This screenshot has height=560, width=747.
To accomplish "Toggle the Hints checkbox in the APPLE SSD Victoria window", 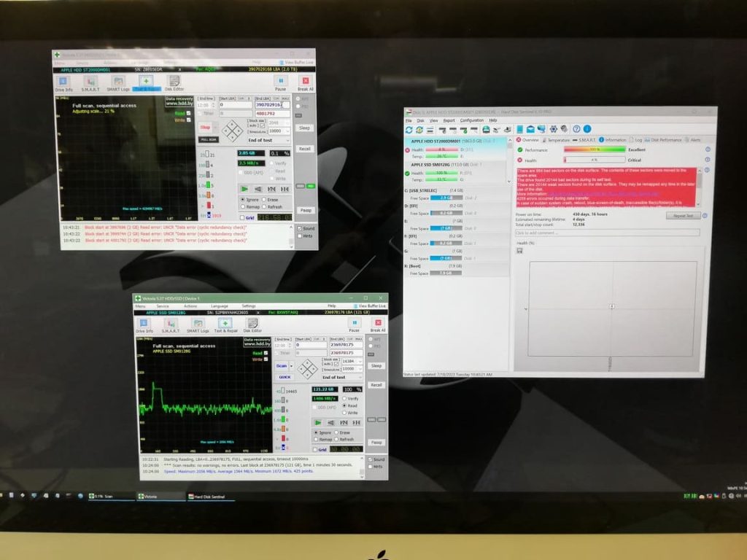I will pyautogui.click(x=370, y=467).
